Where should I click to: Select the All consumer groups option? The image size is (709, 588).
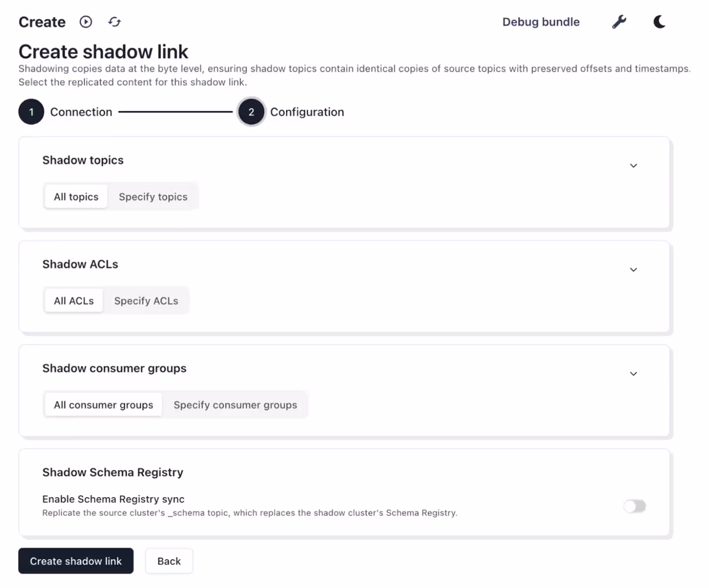[103, 405]
